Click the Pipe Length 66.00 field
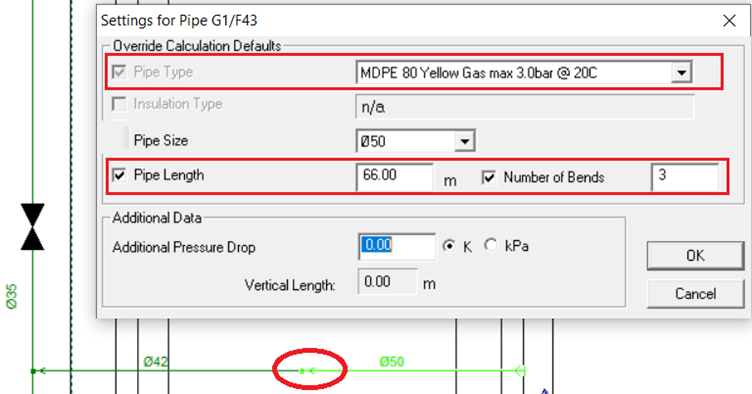The width and height of the screenshot is (752, 394). pyautogui.click(x=395, y=177)
